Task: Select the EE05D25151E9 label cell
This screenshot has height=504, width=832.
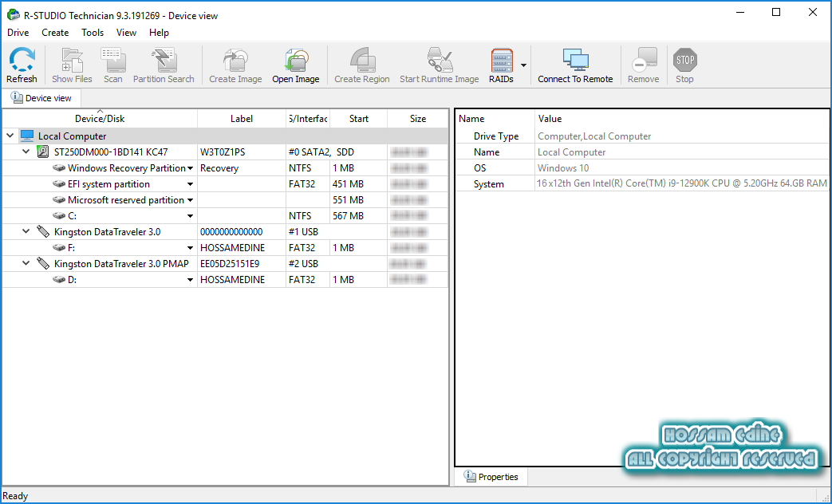Action: pyautogui.click(x=242, y=264)
